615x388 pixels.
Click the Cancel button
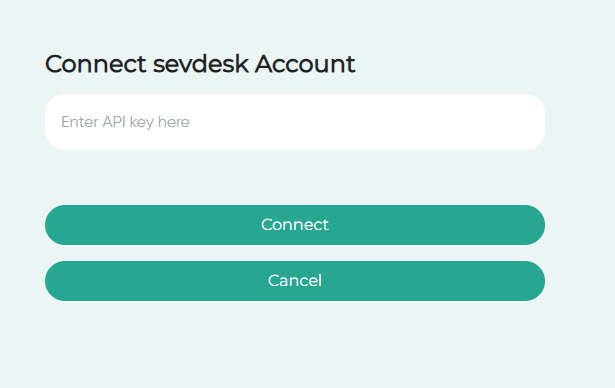(x=295, y=281)
